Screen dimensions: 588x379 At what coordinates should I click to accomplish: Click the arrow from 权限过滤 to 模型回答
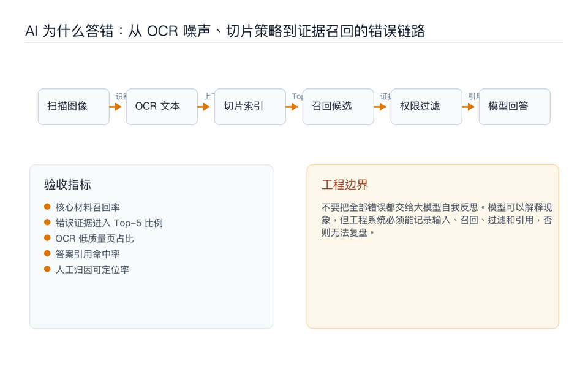[468, 107]
